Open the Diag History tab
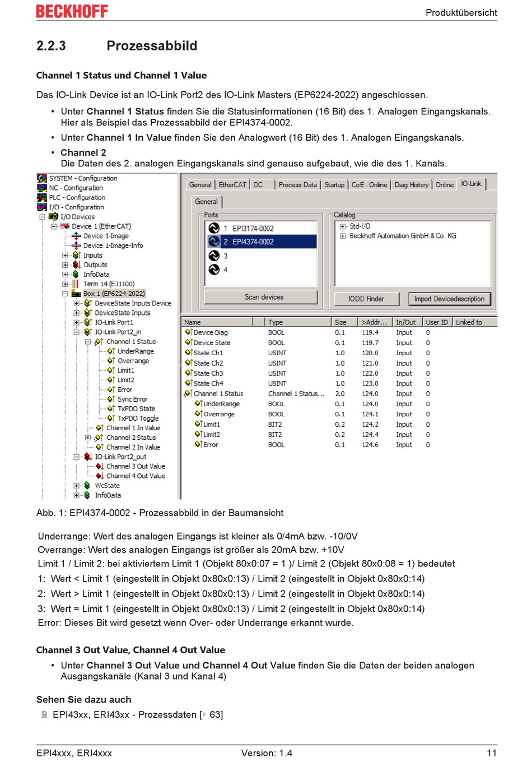 coord(412,185)
